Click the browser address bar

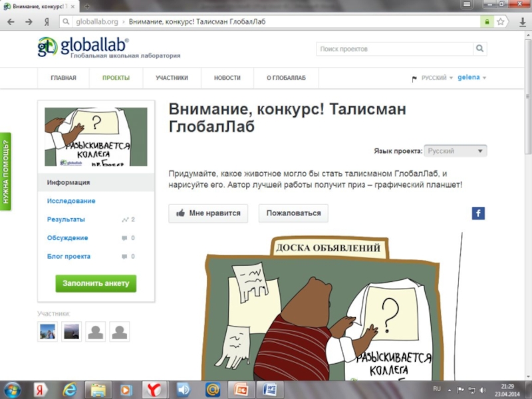pyautogui.click(x=270, y=22)
